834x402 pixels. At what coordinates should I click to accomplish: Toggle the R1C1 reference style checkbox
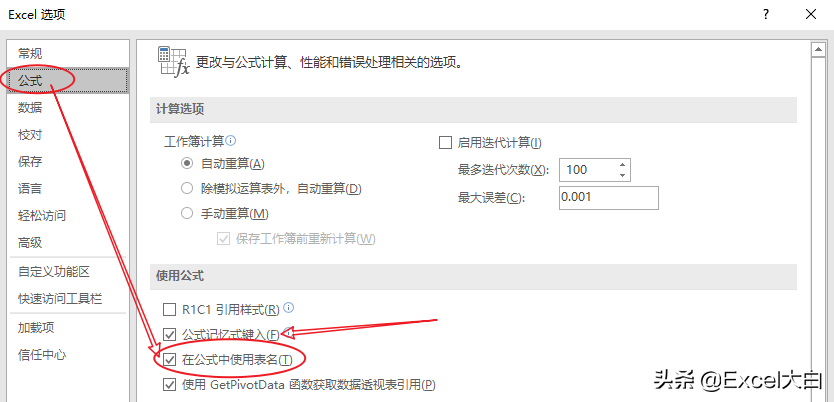(169, 309)
